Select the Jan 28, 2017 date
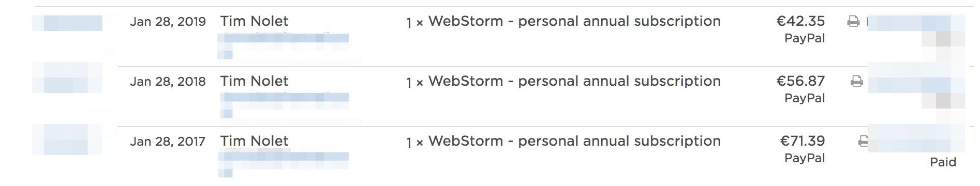 pyautogui.click(x=168, y=142)
